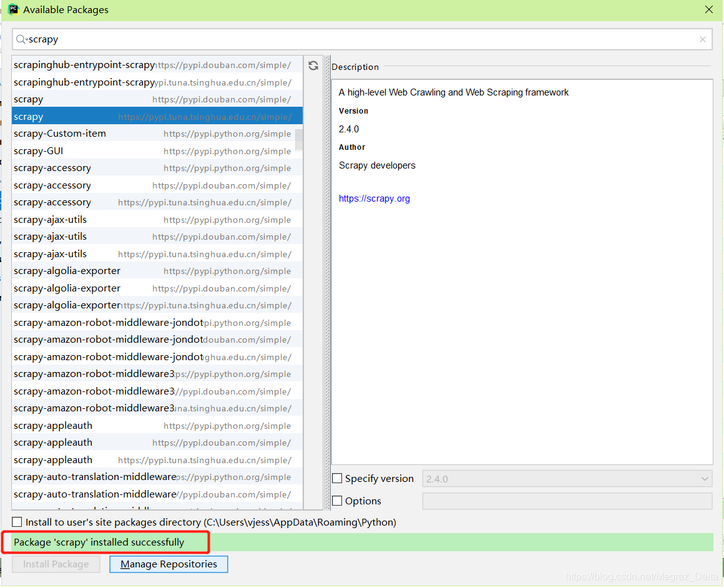
Task: Select scrapinghub-entrypoint-scrapy from pypi.douban.com
Action: pos(157,65)
